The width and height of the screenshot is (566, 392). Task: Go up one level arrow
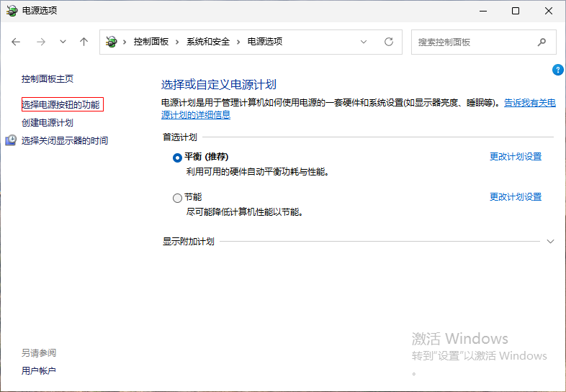click(84, 42)
